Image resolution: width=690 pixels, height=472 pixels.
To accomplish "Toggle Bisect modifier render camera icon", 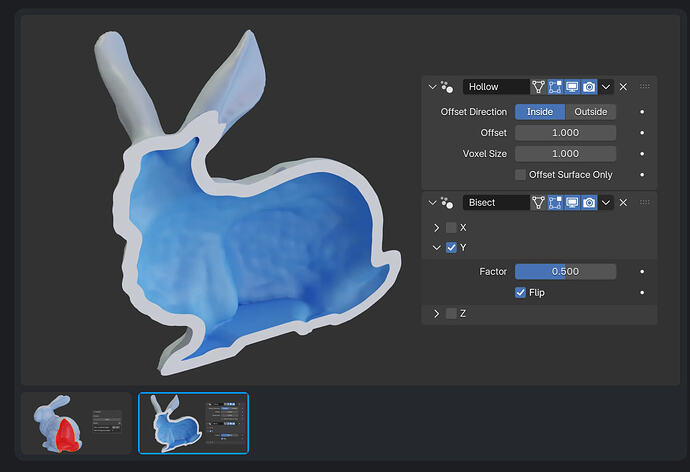I will [x=589, y=202].
